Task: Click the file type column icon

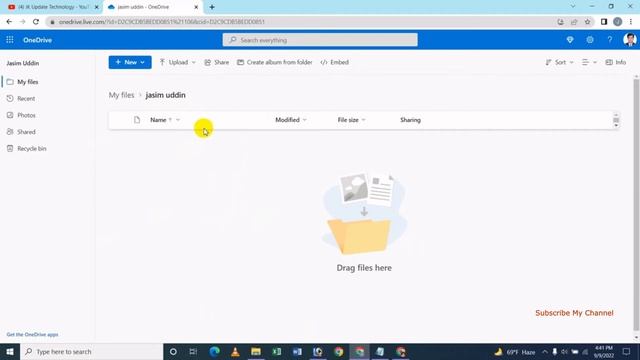Action: [x=137, y=120]
